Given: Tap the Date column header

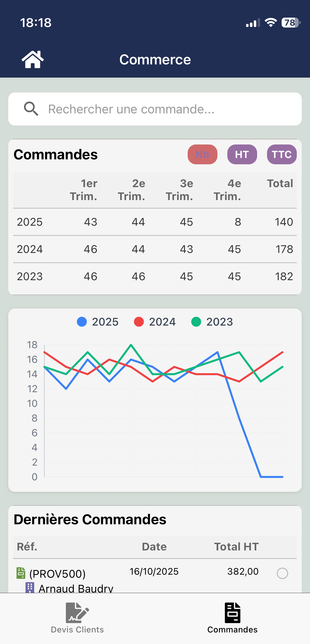Looking at the screenshot, I should (154, 547).
